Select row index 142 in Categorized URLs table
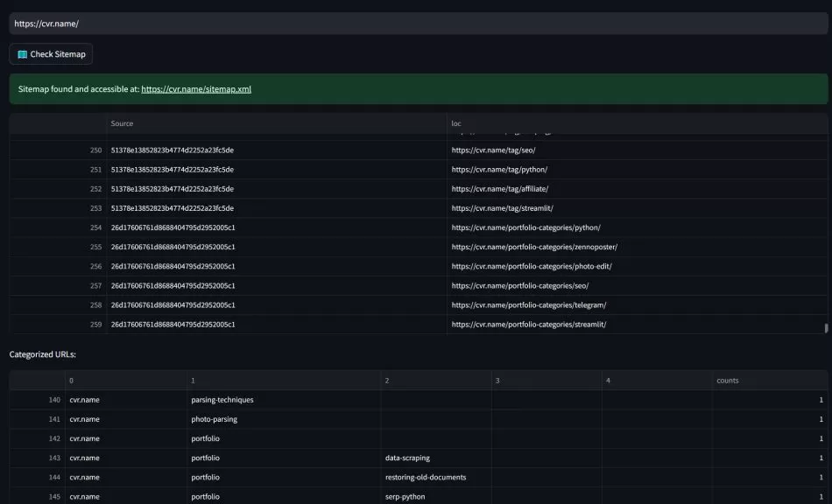The height and width of the screenshot is (504, 832). coord(54,438)
